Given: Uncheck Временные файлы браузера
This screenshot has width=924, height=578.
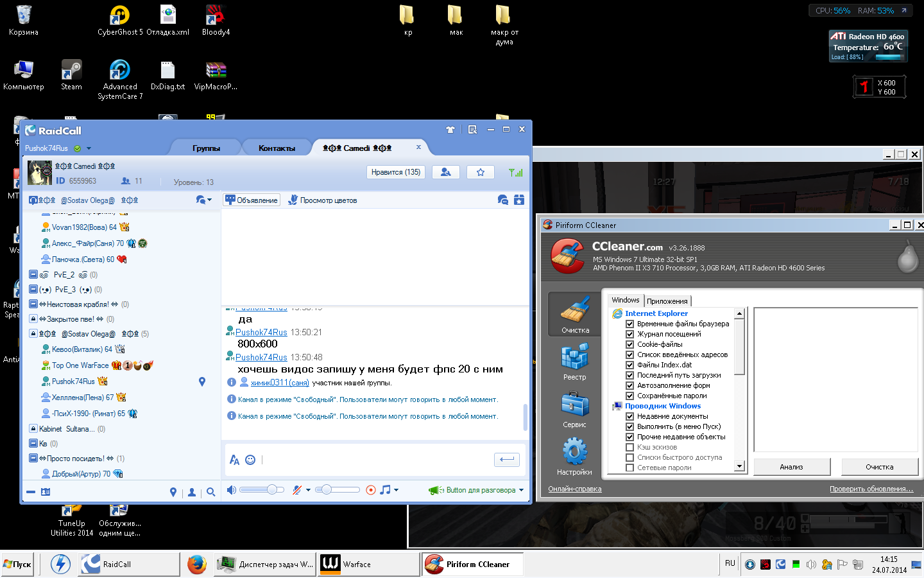Looking at the screenshot, I should pyautogui.click(x=630, y=324).
